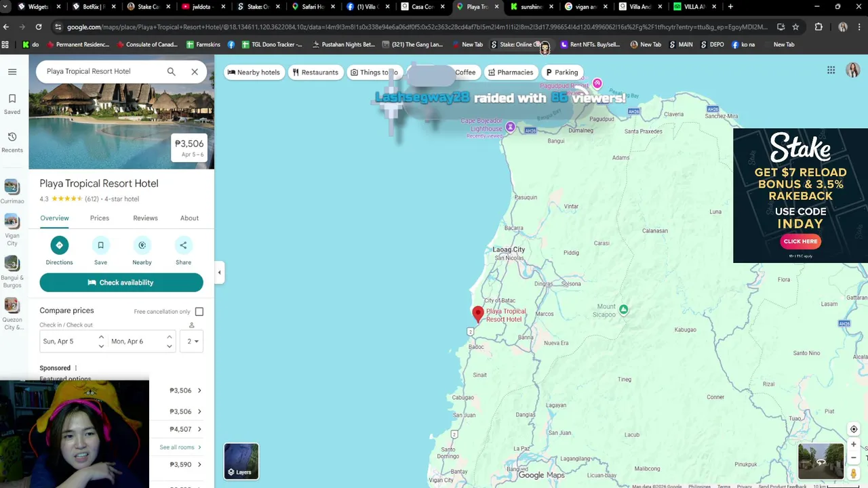Click the Google account avatar
The height and width of the screenshot is (488, 868).
point(852,70)
